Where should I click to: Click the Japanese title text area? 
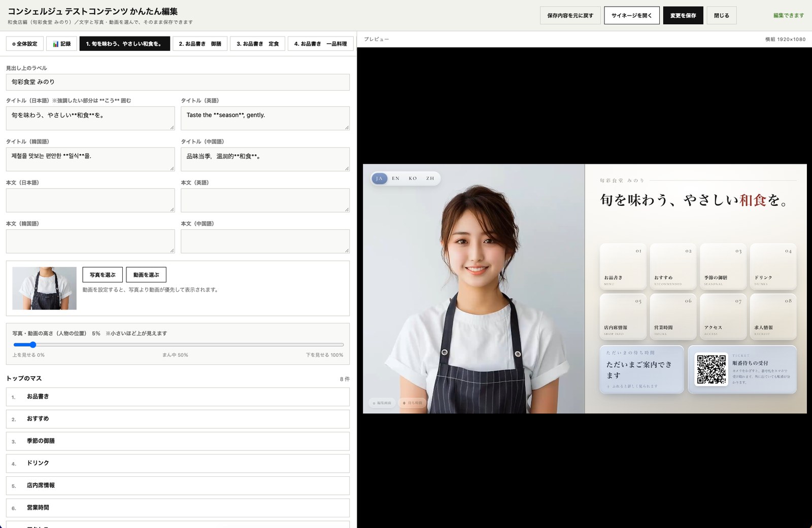(90, 118)
